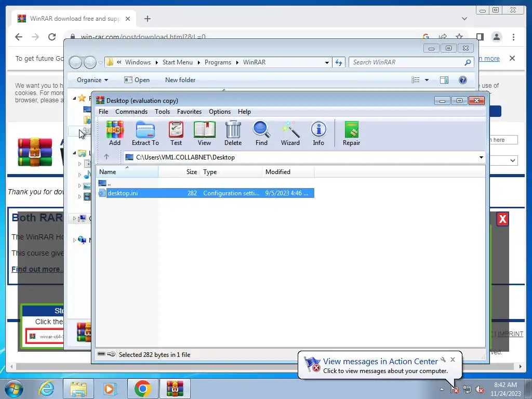Click the Search WinRAR input field
The width and height of the screenshot is (532, 399).
407,62
